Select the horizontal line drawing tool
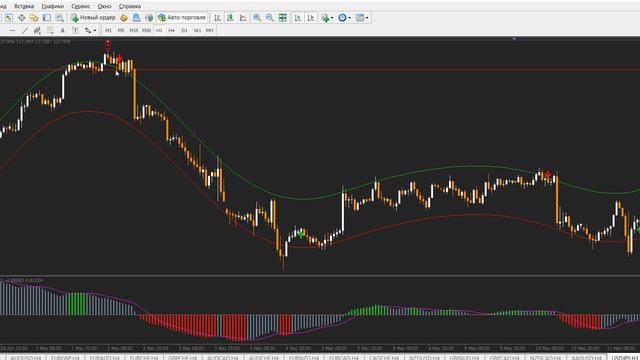Screen dimensions: 640x360 coord(12,30)
